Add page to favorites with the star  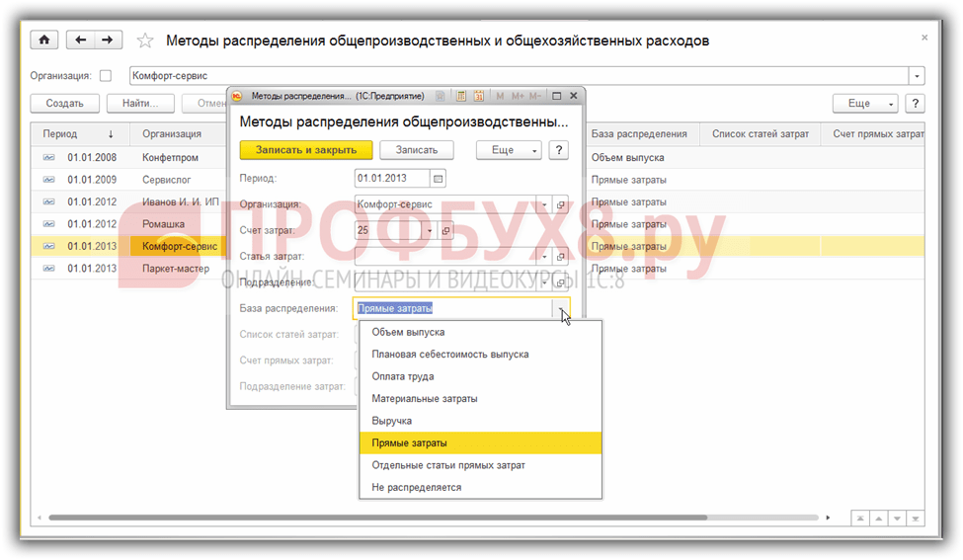[145, 40]
